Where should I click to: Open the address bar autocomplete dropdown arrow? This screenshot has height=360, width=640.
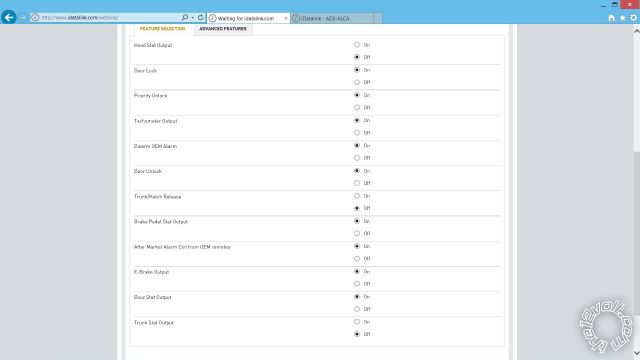(x=192, y=18)
